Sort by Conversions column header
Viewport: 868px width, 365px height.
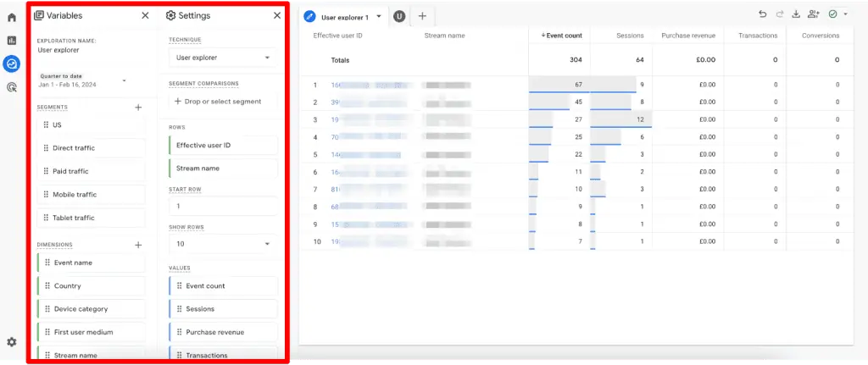821,36
